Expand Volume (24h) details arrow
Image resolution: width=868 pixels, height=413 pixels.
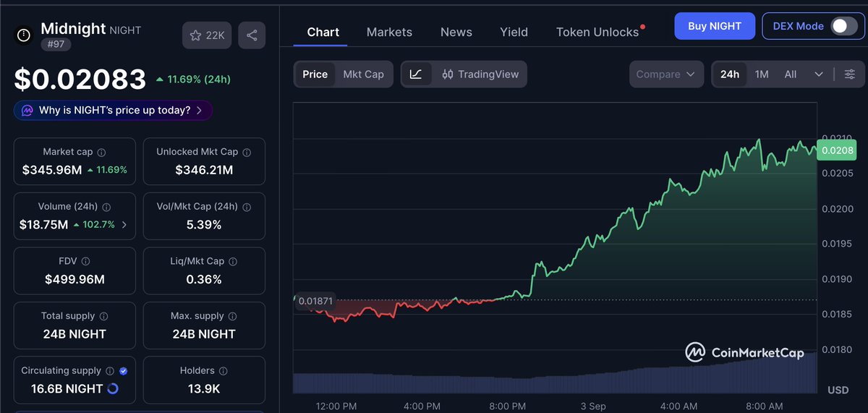(x=124, y=225)
